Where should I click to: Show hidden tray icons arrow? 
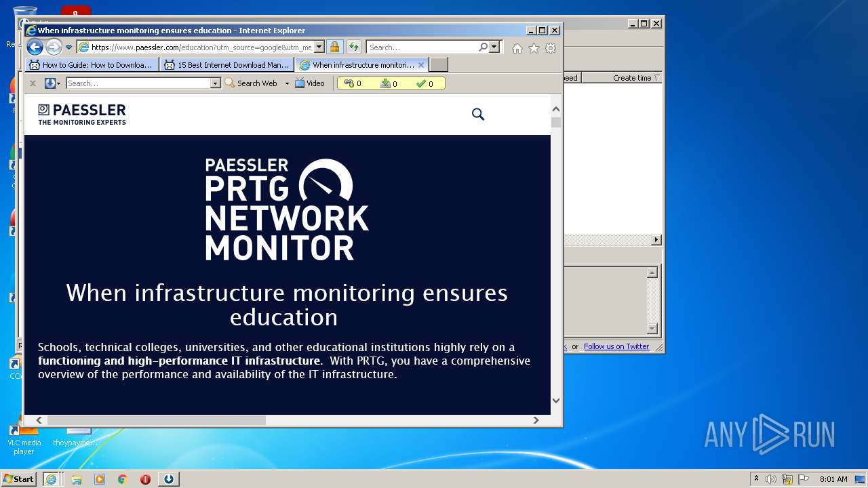tap(756, 479)
